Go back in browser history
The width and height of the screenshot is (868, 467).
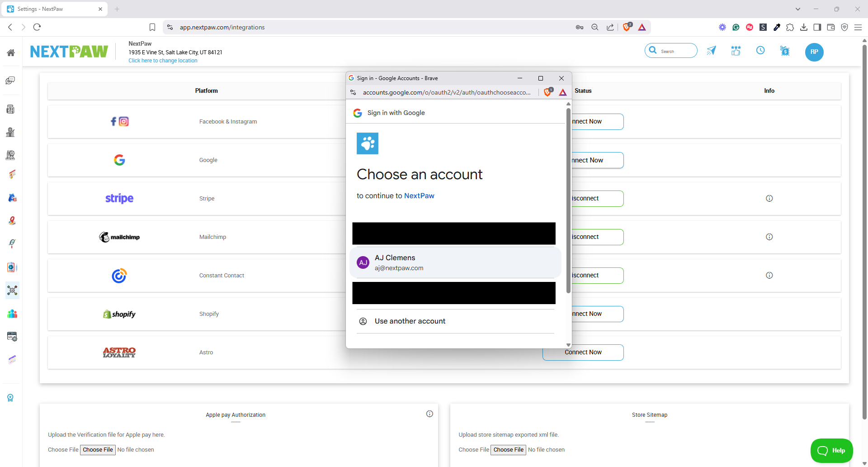pos(10,27)
